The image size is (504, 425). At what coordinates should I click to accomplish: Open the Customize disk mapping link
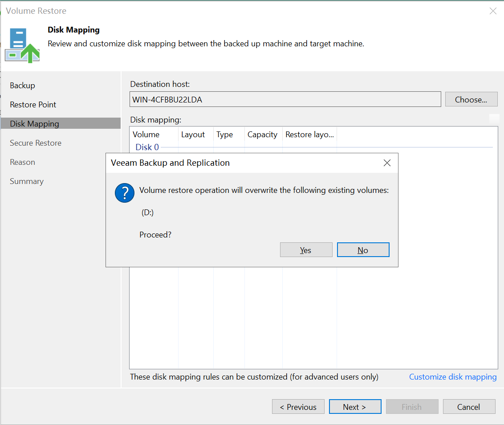pyautogui.click(x=453, y=377)
